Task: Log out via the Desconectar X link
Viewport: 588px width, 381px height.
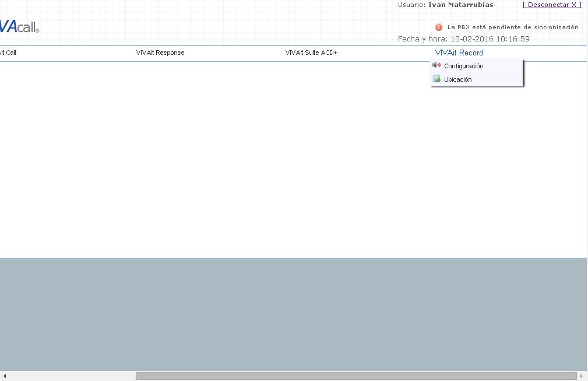Action: (x=551, y=5)
